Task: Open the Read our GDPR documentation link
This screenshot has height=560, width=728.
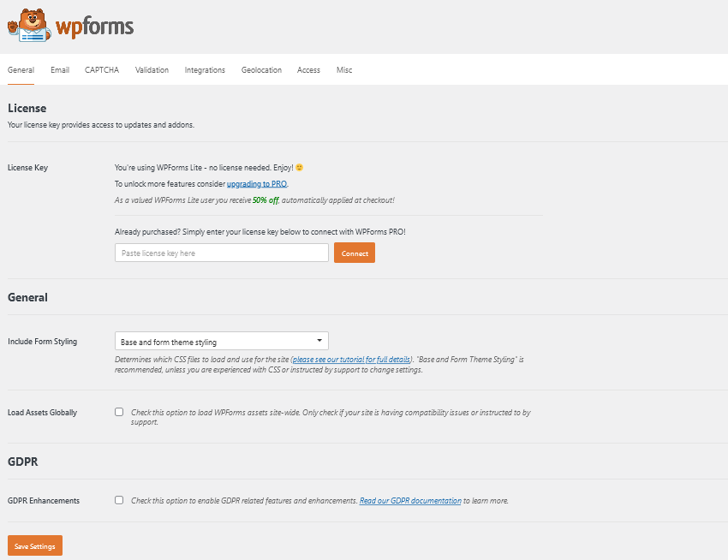Action: pos(410,501)
